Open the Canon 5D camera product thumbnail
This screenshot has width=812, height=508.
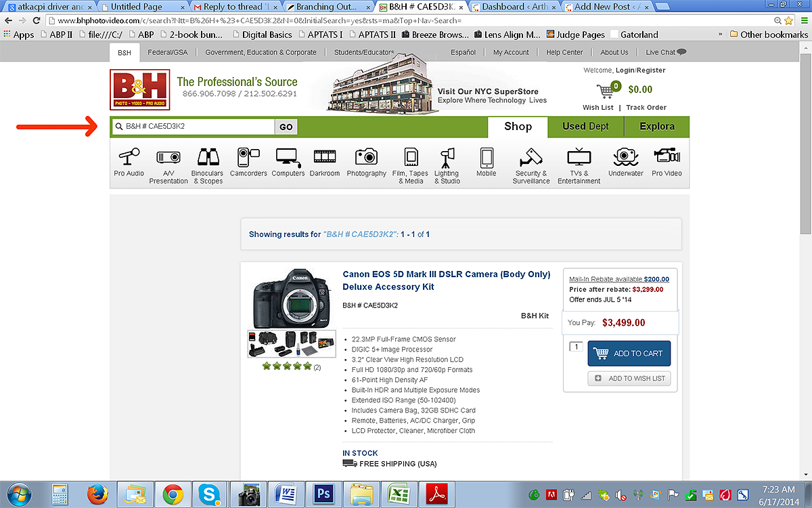click(x=292, y=298)
